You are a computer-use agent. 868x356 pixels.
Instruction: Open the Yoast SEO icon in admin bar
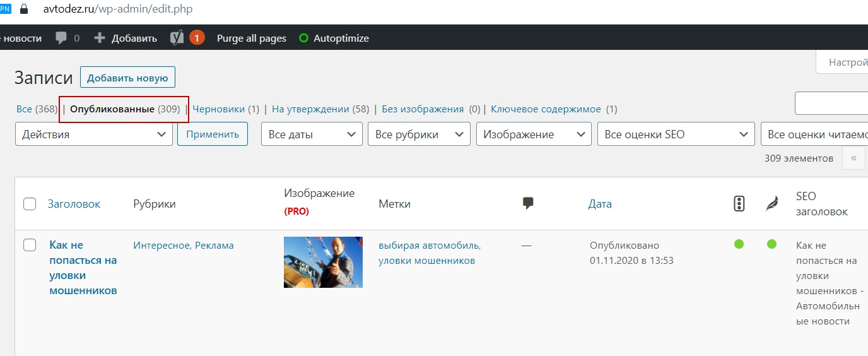point(177,38)
